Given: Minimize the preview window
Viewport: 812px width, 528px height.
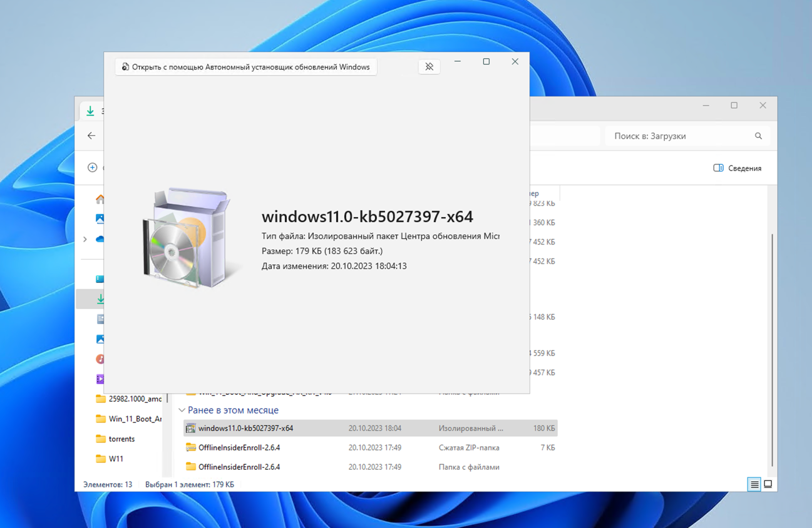Looking at the screenshot, I should pyautogui.click(x=458, y=61).
